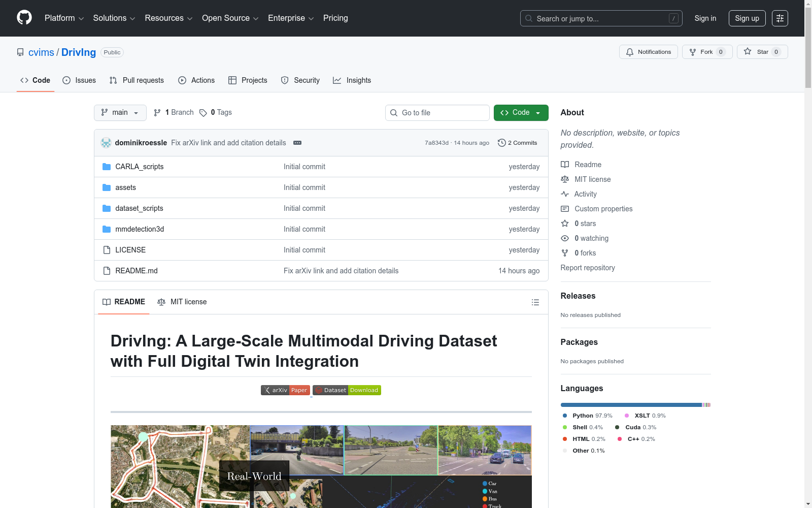812x508 pixels.
Task: Click the fork icon beside 0 forks
Action: [565, 253]
